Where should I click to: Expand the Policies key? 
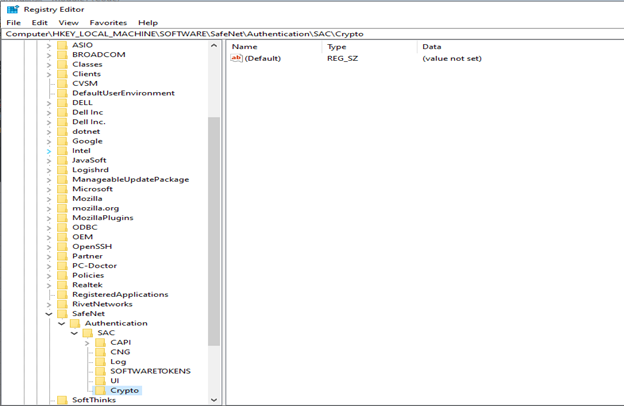(49, 276)
